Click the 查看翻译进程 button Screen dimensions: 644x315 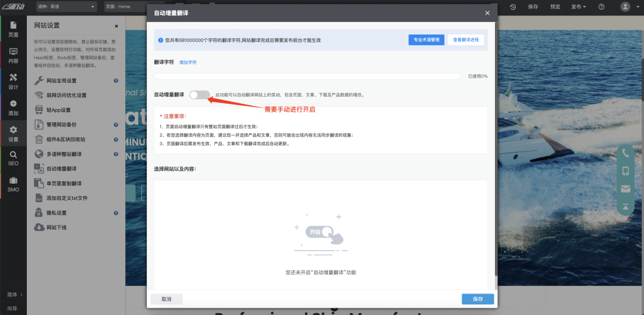tap(466, 40)
